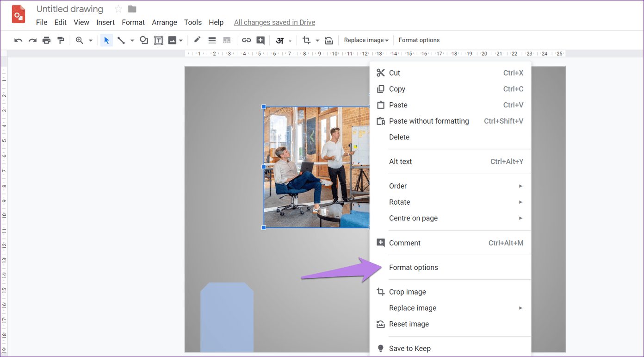Open the Replace image toolbar dropdown
Screen dimensions: 644x357
click(366, 40)
